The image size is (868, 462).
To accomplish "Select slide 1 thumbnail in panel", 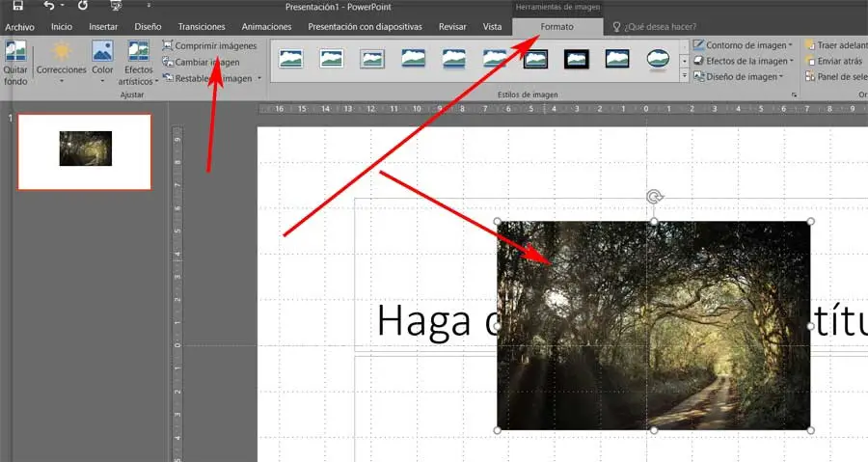I will [84, 151].
